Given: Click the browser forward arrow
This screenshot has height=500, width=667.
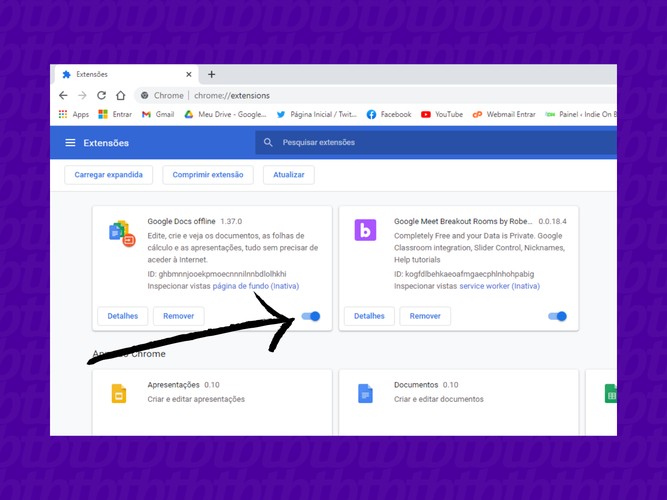Looking at the screenshot, I should click(82, 95).
